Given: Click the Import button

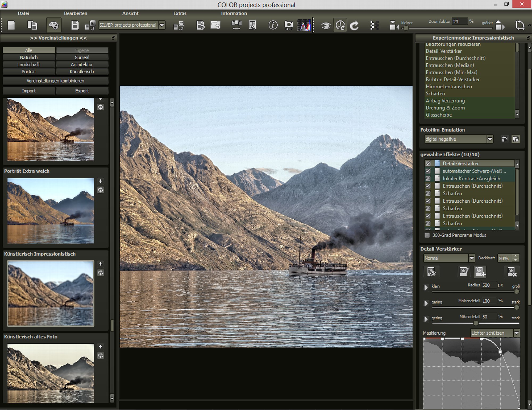Looking at the screenshot, I should pos(29,91).
